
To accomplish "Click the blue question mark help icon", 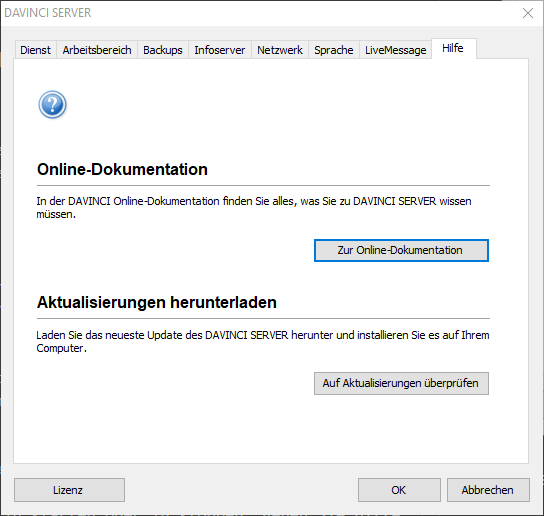I will coord(52,105).
